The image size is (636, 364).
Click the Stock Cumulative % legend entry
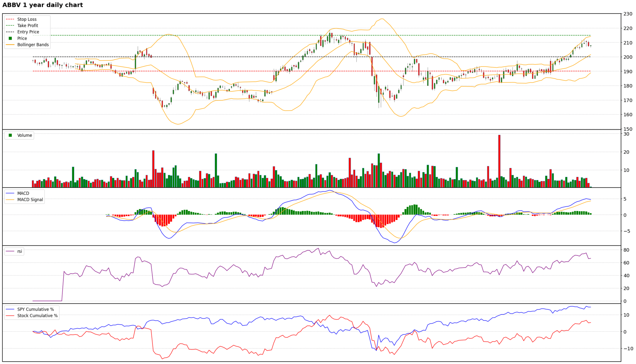[x=37, y=316]
